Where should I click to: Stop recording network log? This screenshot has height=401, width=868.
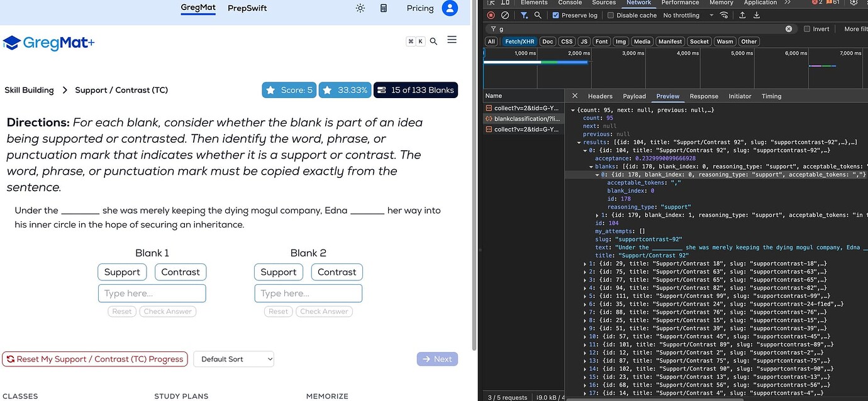(491, 15)
